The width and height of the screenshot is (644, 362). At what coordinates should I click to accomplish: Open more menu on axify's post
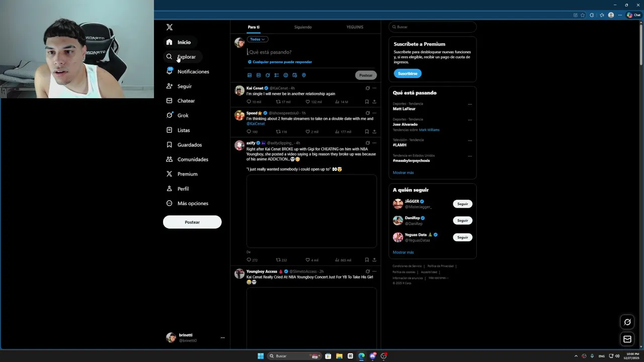click(374, 143)
